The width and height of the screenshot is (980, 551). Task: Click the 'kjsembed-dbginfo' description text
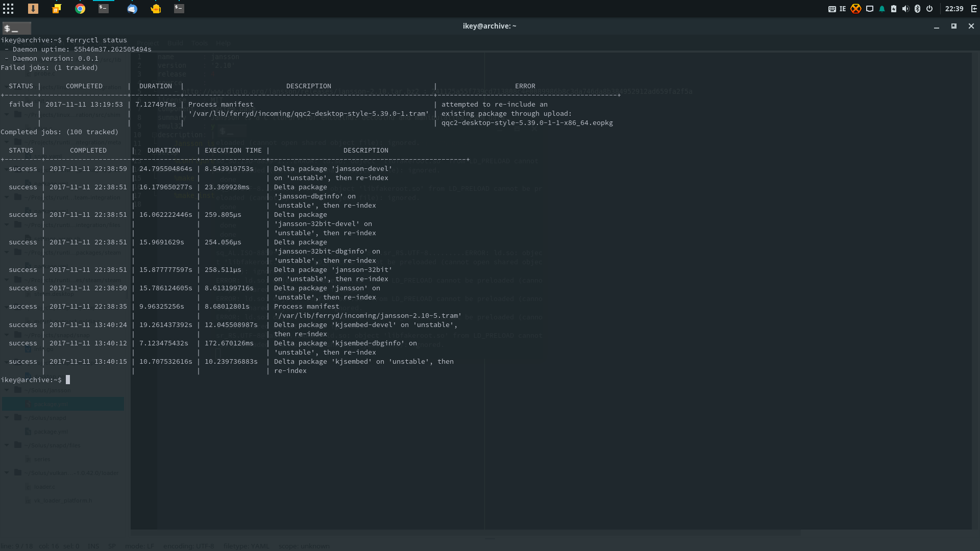pos(368,343)
